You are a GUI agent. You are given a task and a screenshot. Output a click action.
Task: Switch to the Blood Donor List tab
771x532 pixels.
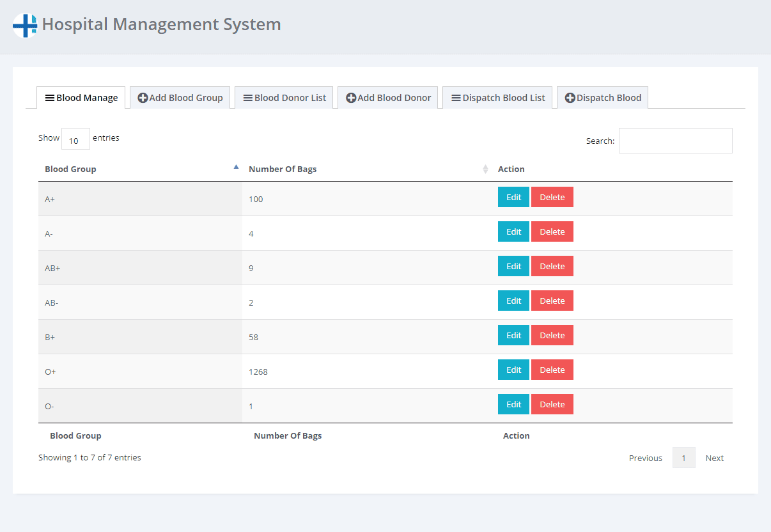(x=284, y=98)
